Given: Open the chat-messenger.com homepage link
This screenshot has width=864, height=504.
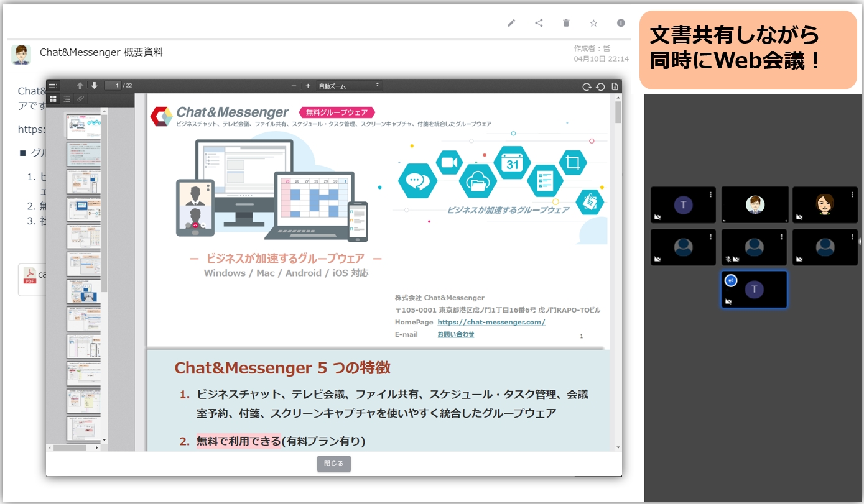Looking at the screenshot, I should 491,322.
